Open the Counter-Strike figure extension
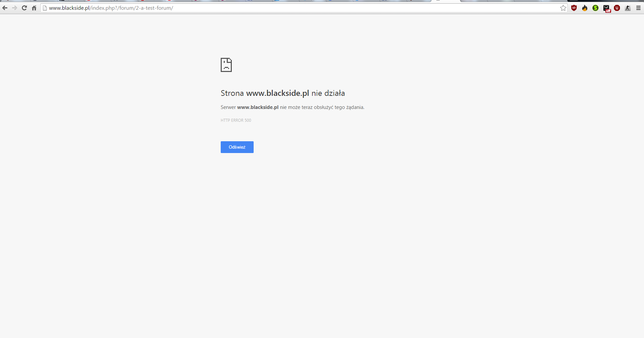644x338 pixels. coord(628,8)
